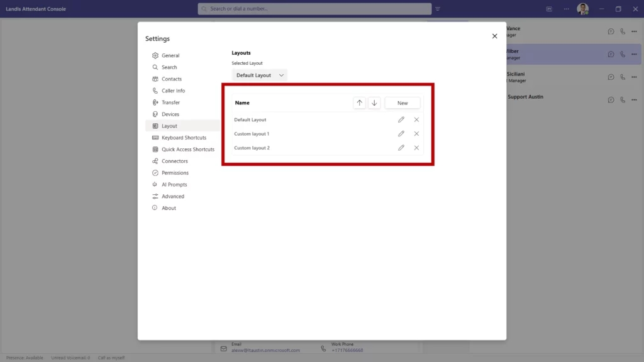Open the user profile avatar menu
Image resolution: width=644 pixels, height=362 pixels.
[583, 9]
